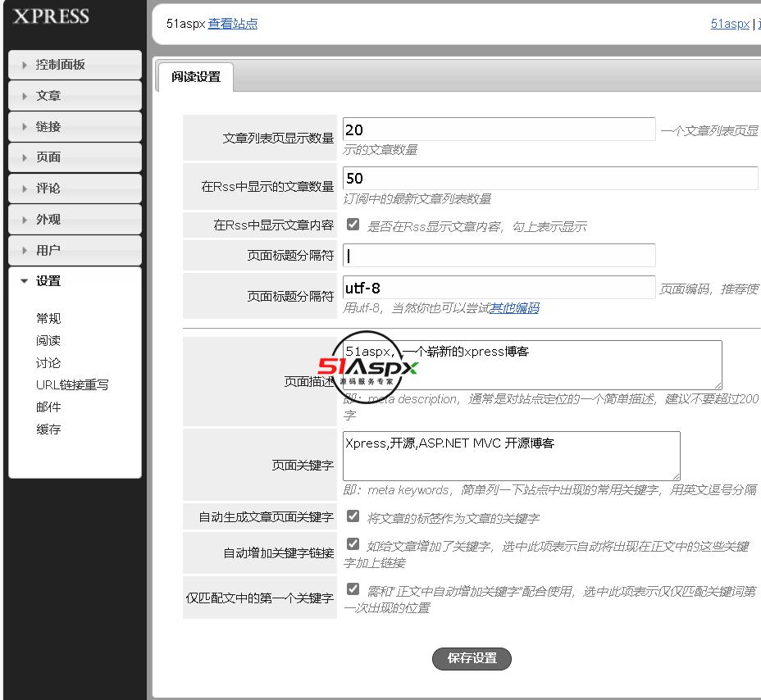Expand the 评论 sidebar menu

pyautogui.click(x=74, y=189)
